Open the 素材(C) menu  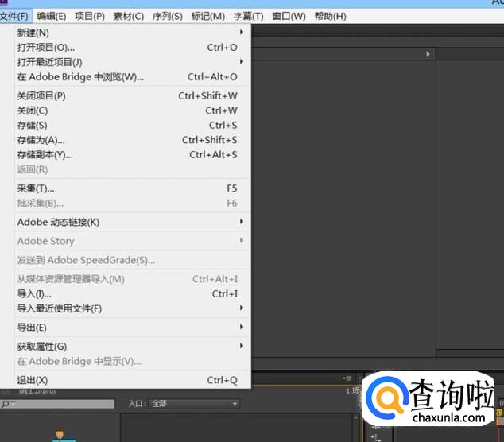point(129,17)
